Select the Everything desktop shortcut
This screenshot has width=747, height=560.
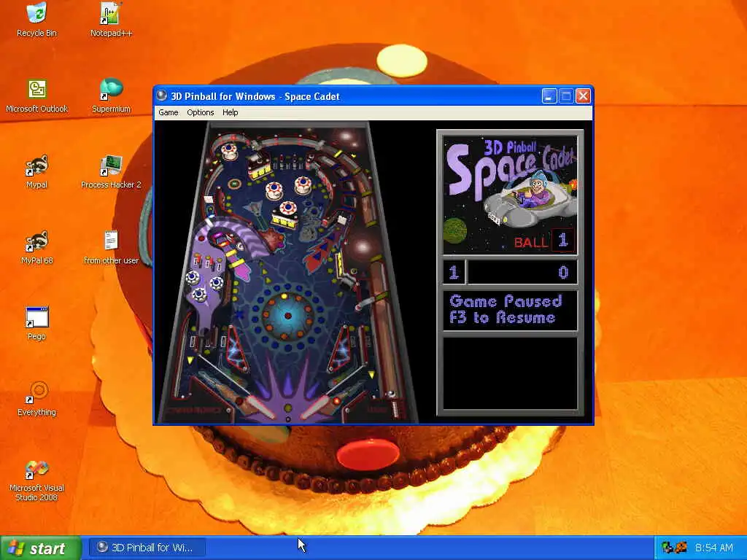[36, 399]
